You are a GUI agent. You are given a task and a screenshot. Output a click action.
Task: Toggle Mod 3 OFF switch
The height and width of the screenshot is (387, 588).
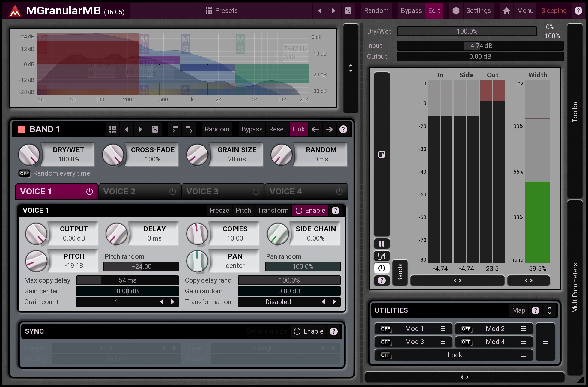(x=385, y=342)
